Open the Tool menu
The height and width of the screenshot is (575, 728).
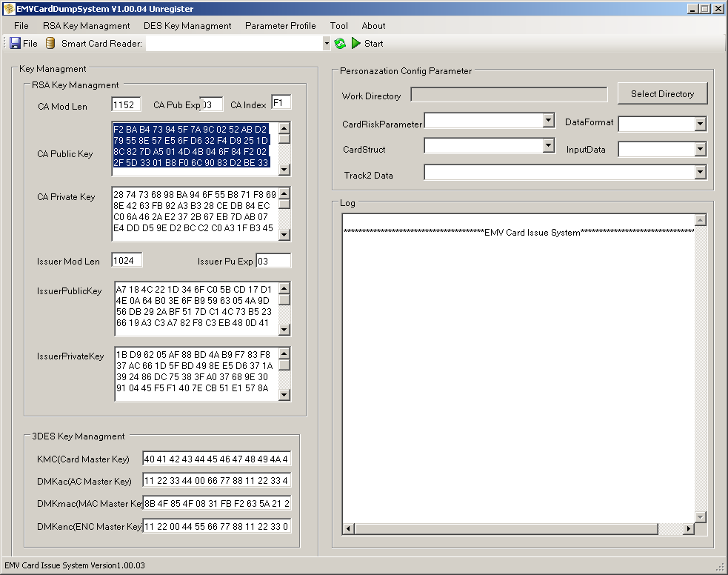click(338, 25)
